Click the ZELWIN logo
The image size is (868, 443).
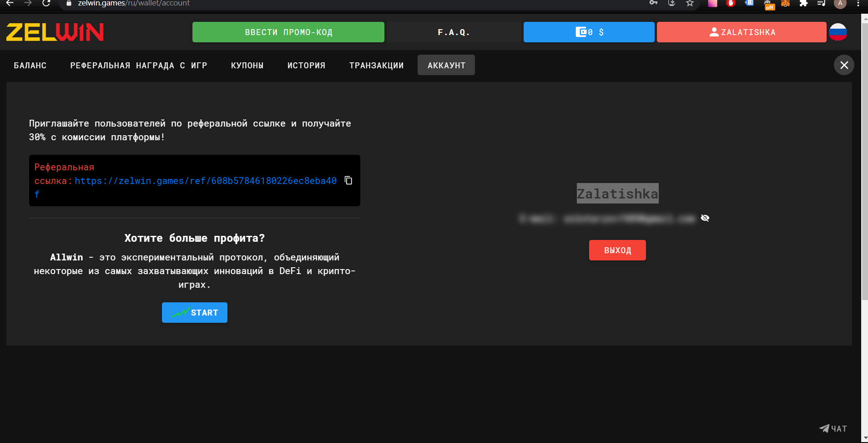55,32
